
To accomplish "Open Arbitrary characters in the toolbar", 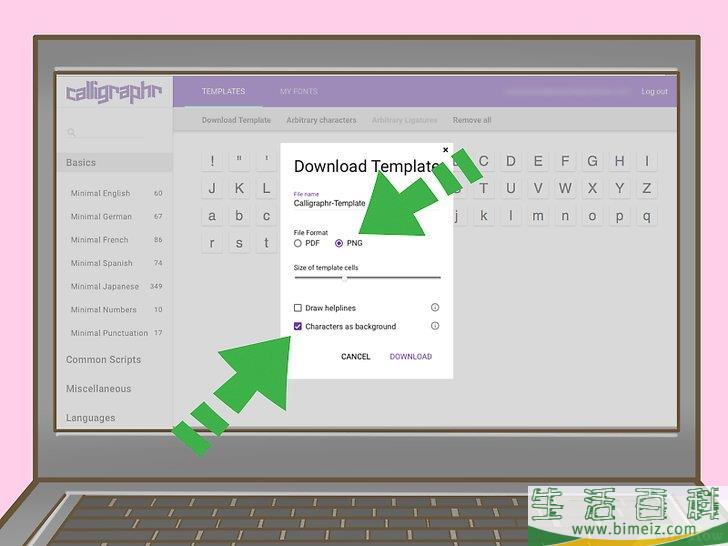I will (x=321, y=120).
